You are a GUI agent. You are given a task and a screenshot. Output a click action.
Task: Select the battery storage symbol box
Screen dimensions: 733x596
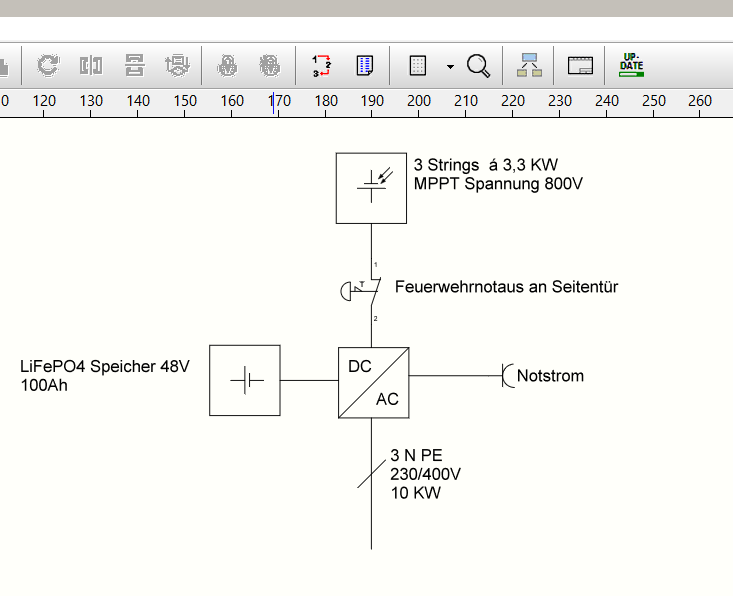coord(245,381)
